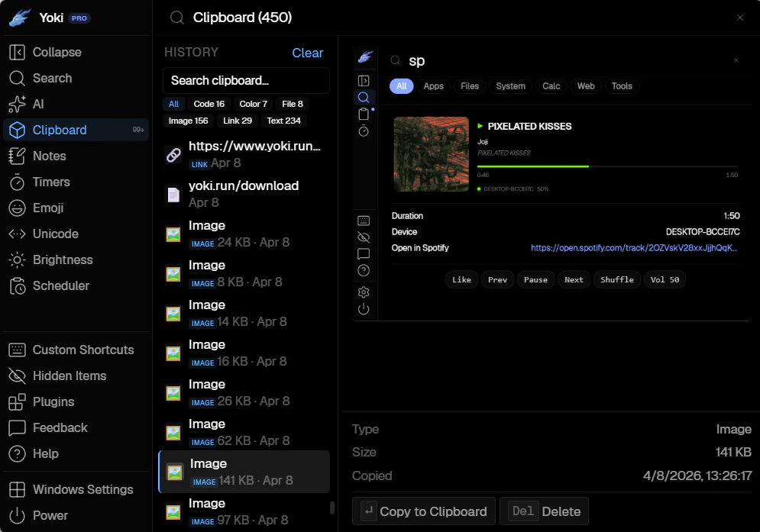Filter history by Color 7
The height and width of the screenshot is (532, 760).
tap(253, 104)
